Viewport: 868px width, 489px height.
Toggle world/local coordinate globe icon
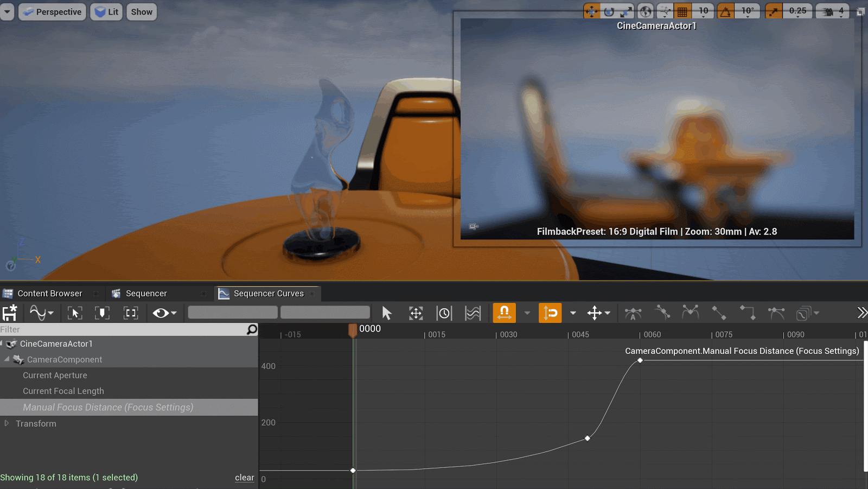pos(646,11)
